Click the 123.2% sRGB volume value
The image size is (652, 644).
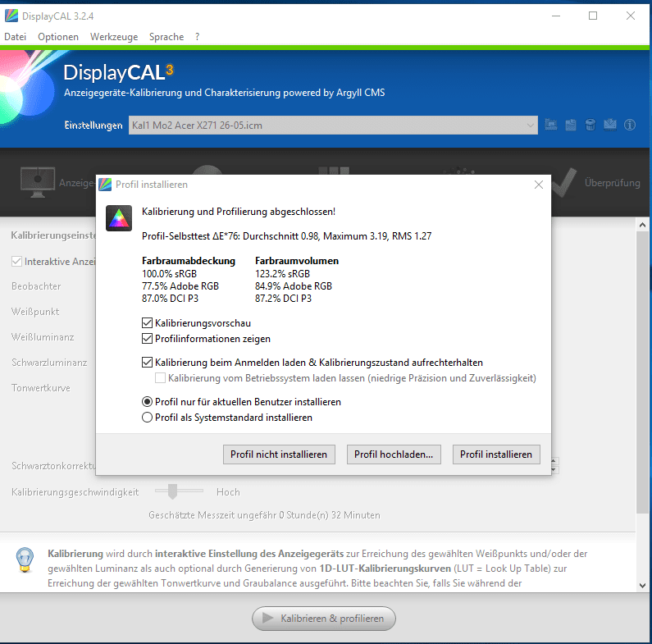282,274
